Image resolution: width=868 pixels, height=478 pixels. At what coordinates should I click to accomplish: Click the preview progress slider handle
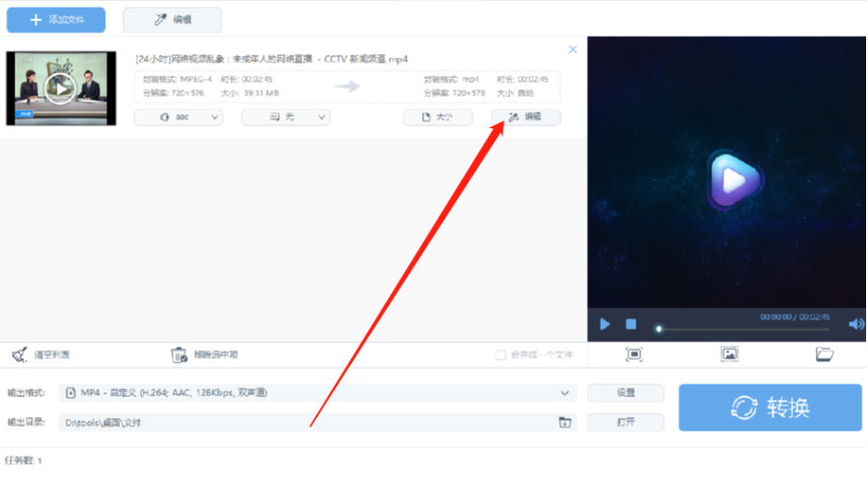[659, 330]
